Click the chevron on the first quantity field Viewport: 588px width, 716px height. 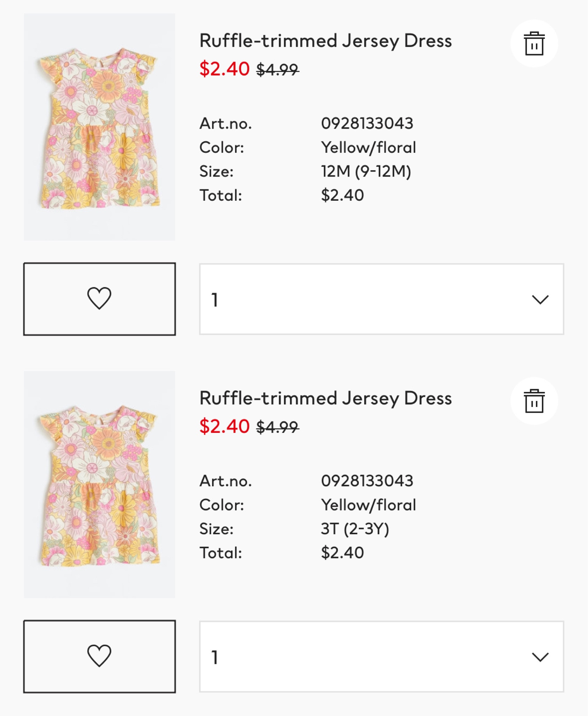[540, 299]
